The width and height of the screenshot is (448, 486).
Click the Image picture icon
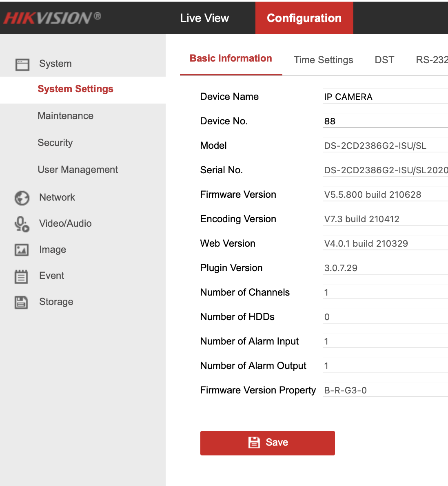[22, 250]
